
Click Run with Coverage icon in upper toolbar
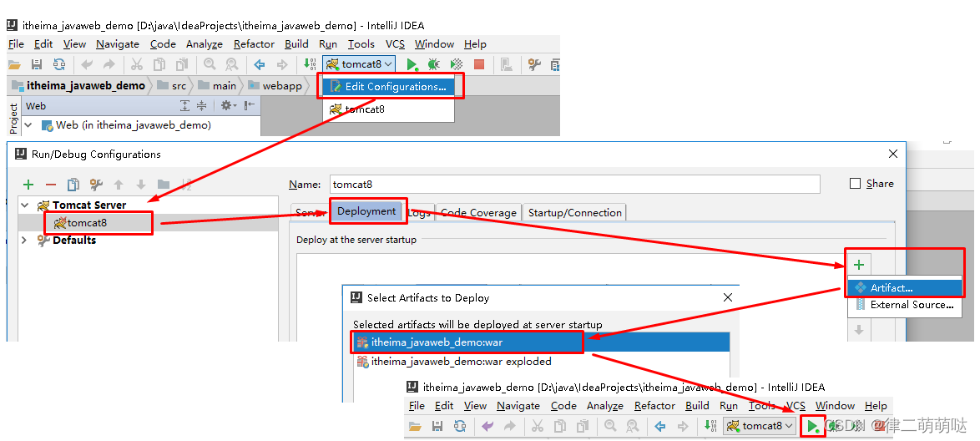tap(457, 63)
